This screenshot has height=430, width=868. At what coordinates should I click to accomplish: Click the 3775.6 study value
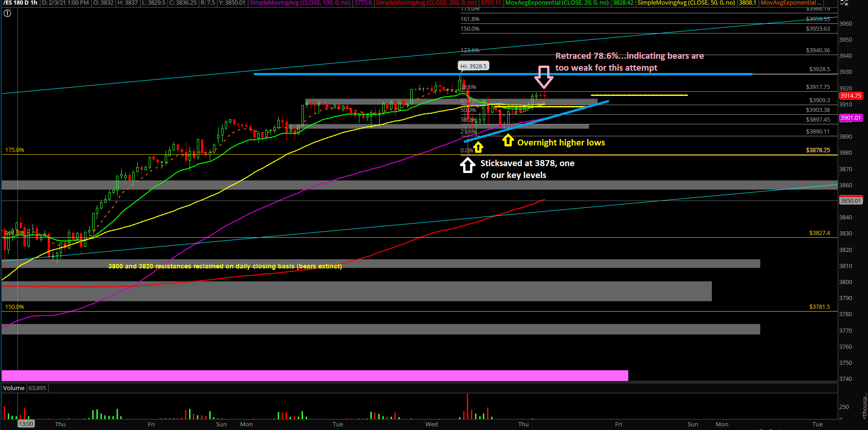pyautogui.click(x=363, y=3)
